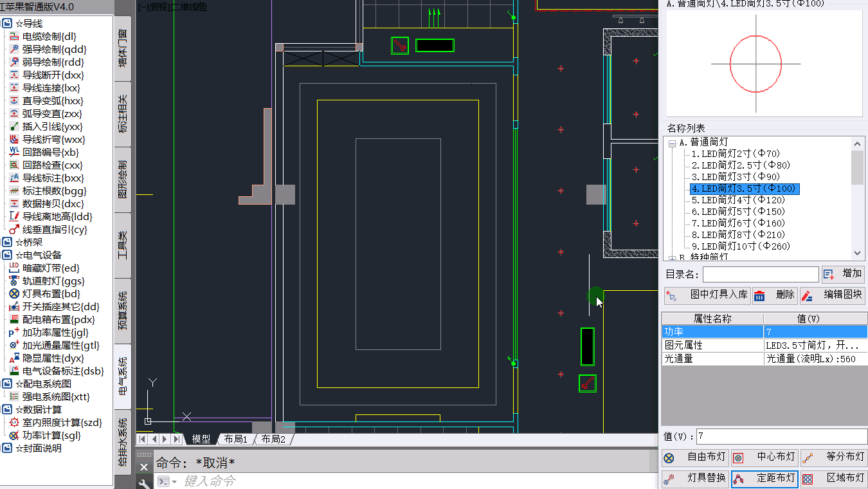This screenshot has height=489, width=868.
Task: Collapse the ☆电气设备 group
Action: coord(7,255)
